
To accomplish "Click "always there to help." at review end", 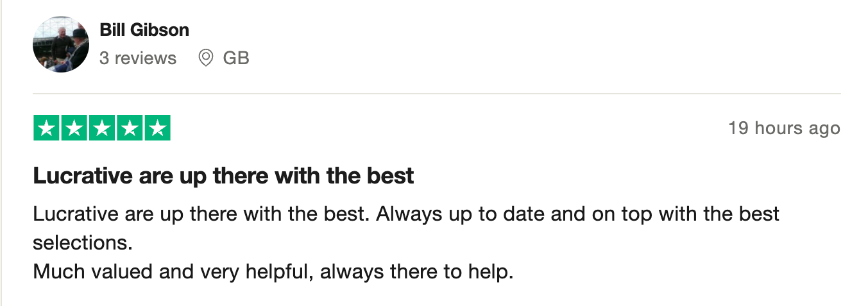I will click(x=417, y=272).
